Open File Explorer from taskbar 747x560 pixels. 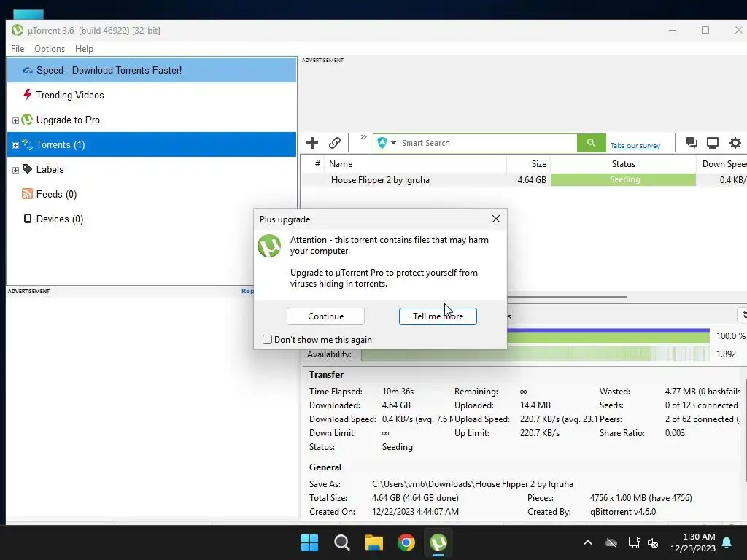[x=374, y=542]
